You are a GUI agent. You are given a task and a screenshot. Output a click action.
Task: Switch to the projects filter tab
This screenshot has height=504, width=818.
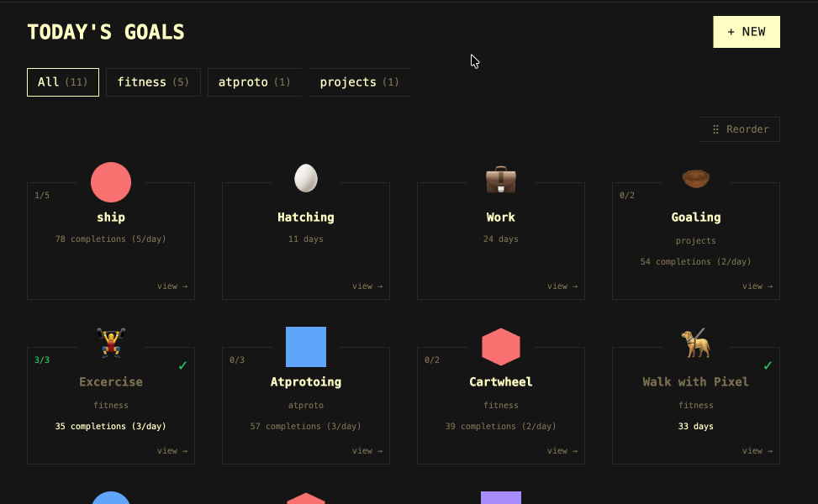[x=359, y=82]
